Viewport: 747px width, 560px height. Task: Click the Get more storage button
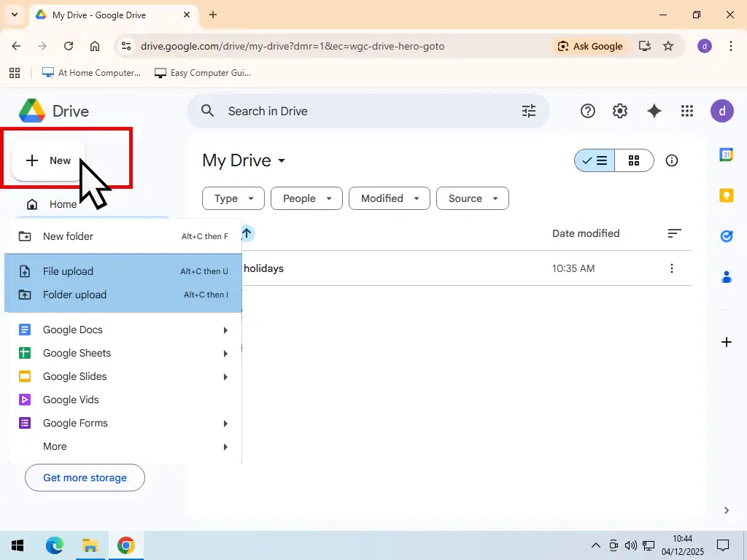(x=85, y=478)
